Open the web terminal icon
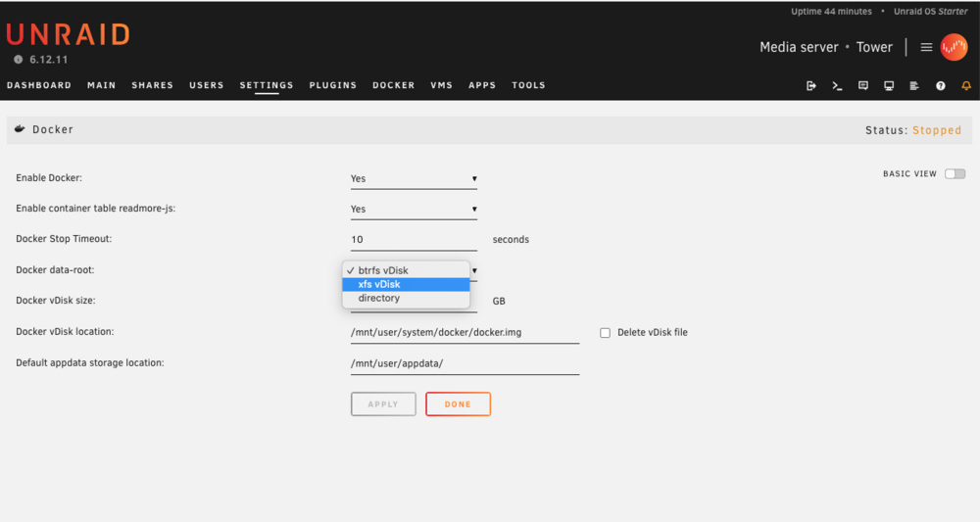Viewport: 980px width, 522px height. coord(837,85)
